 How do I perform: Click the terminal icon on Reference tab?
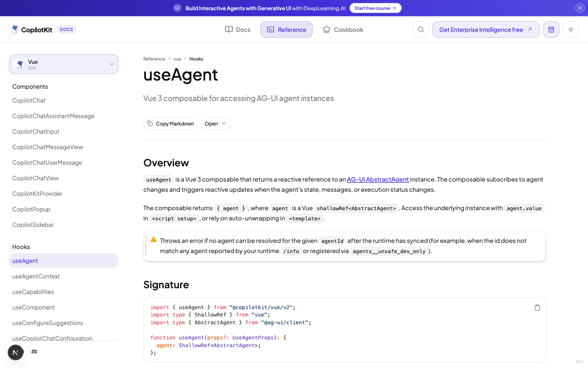tap(271, 29)
